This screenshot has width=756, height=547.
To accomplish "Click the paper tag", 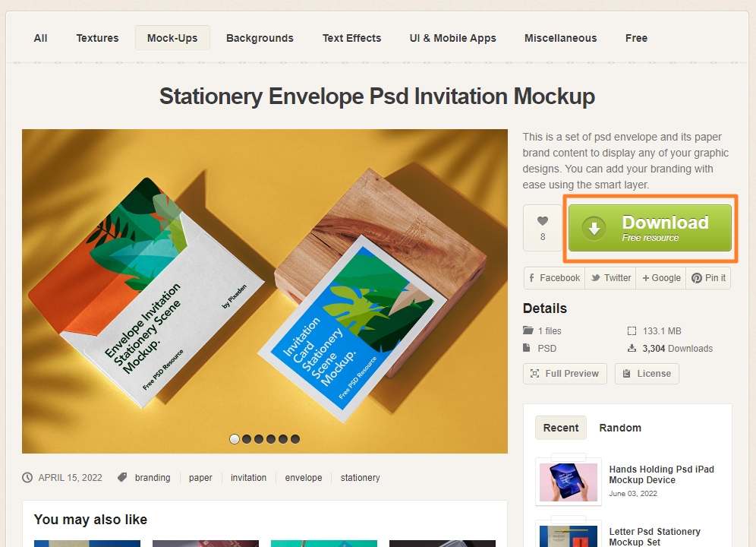I will click(200, 477).
